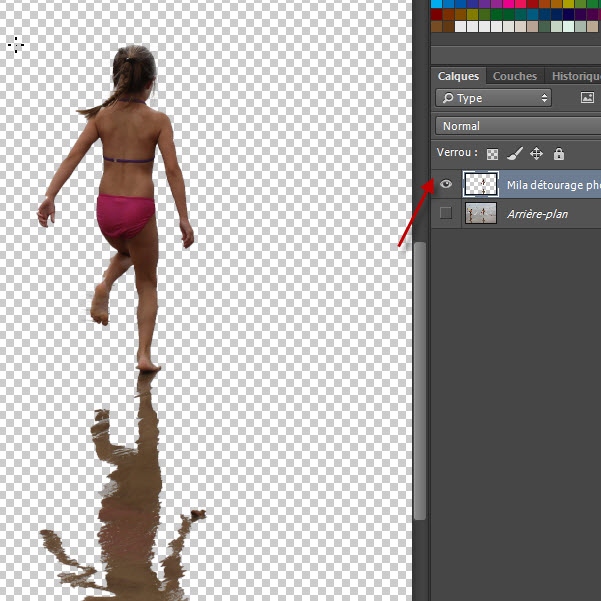Select the Mila détourage layer name
Image resolution: width=601 pixels, height=601 pixels.
coord(552,184)
